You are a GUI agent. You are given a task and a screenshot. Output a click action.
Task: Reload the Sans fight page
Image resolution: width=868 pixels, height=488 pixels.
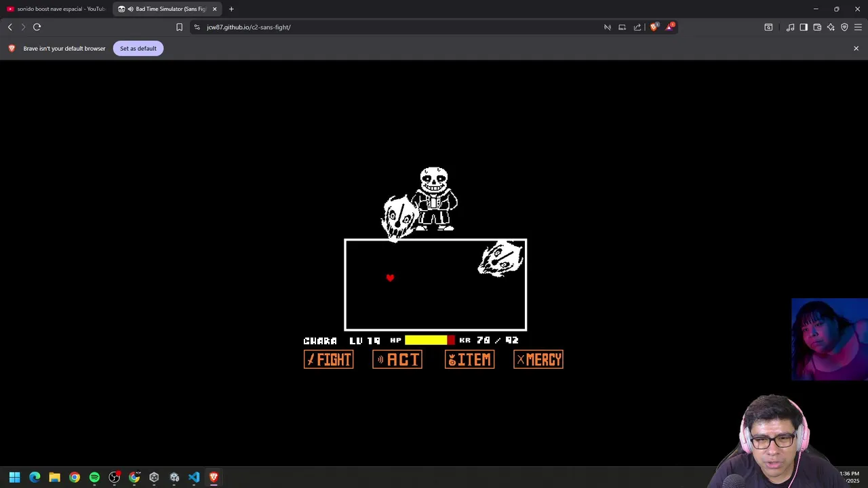point(37,27)
